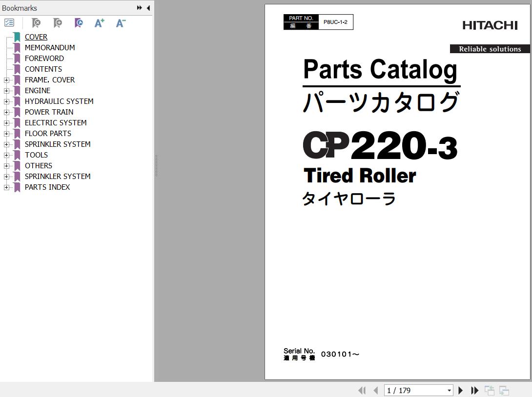Go to the previous page
The height and width of the screenshot is (397, 532).
(x=376, y=391)
